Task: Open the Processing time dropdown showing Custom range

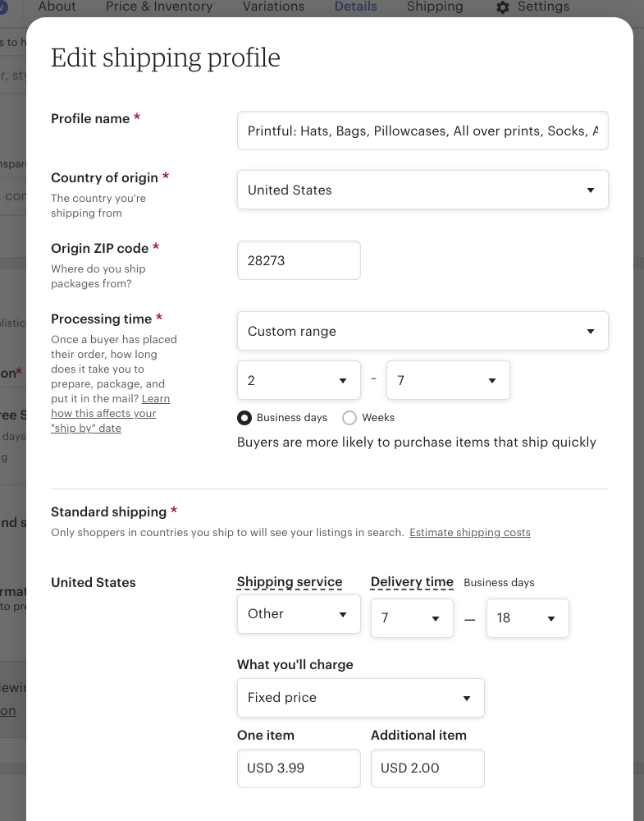Action: pos(422,330)
